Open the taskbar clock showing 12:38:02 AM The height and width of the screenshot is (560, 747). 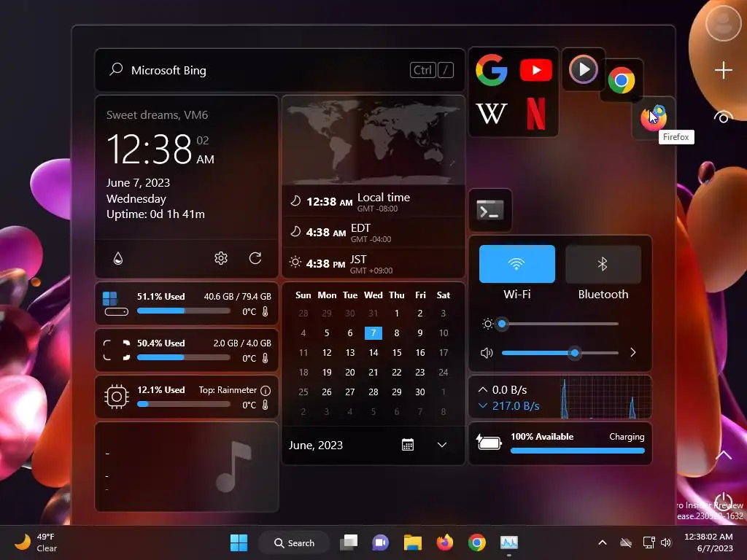coord(708,542)
